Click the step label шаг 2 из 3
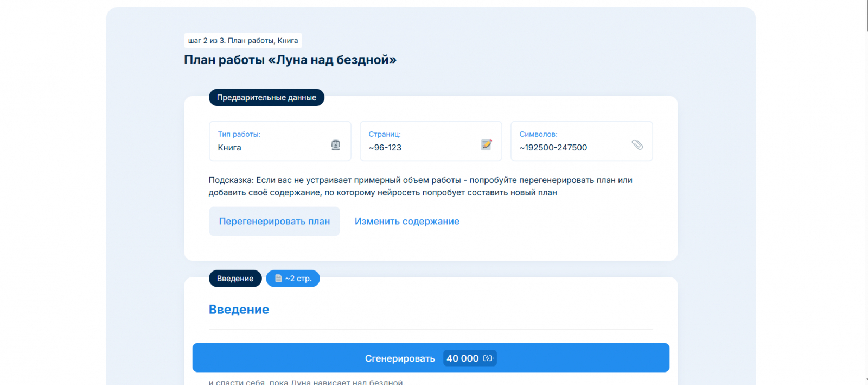Image resolution: width=868 pixels, height=385 pixels. pos(243,40)
